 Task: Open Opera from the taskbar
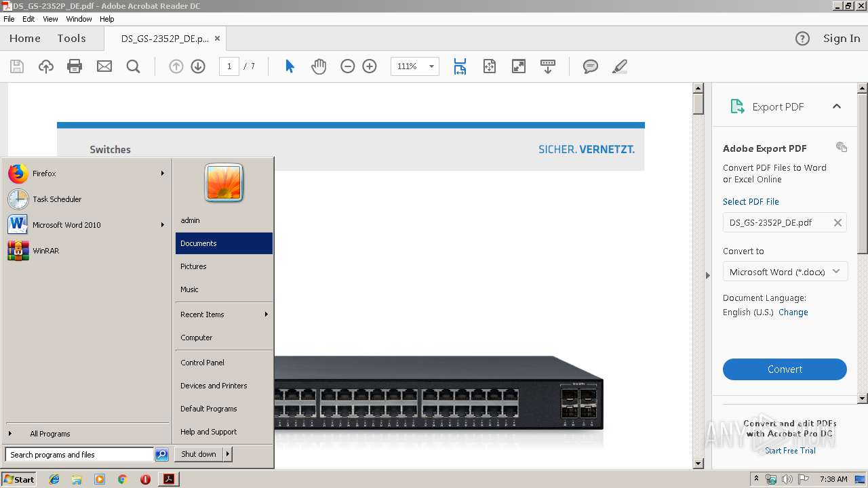tap(145, 479)
